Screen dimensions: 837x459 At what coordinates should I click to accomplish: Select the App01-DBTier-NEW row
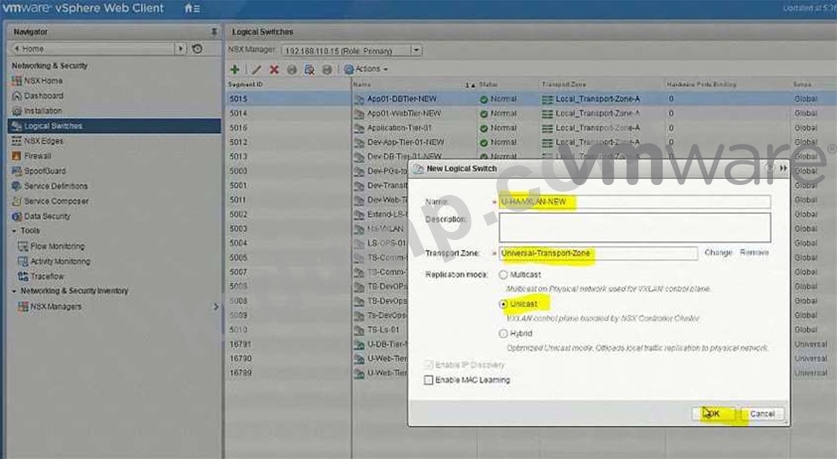pos(531,99)
